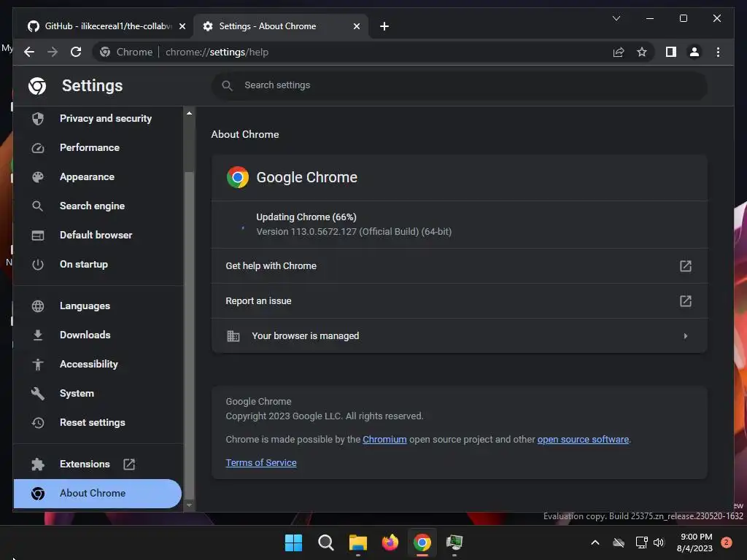This screenshot has height=560, width=747.
Task: Close the GitHub tab
Action: (x=182, y=26)
